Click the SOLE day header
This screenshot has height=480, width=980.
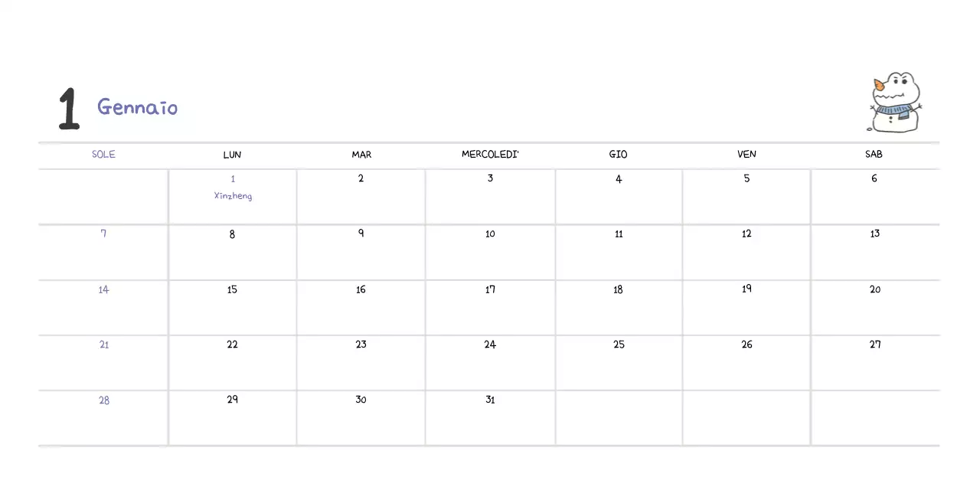coord(103,154)
